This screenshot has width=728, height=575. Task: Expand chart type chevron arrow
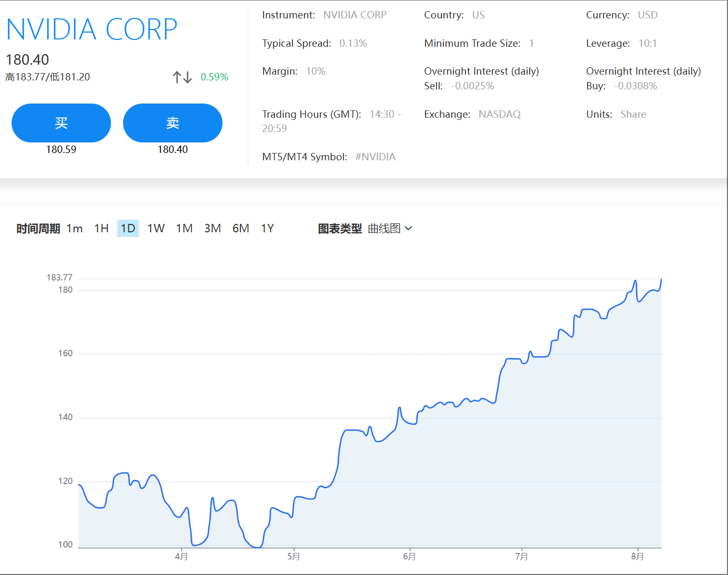pyautogui.click(x=409, y=229)
